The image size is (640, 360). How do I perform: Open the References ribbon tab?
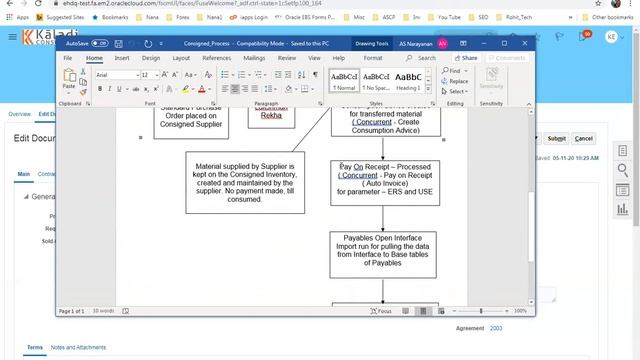tap(216, 58)
